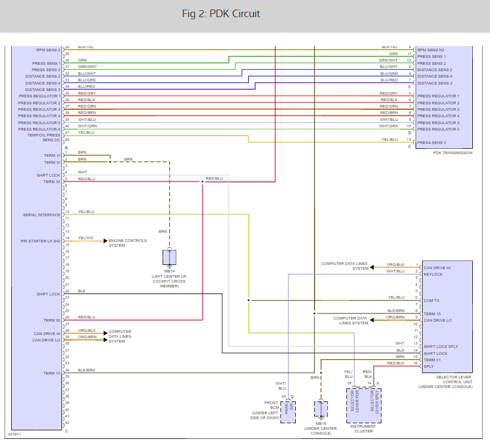The width and height of the screenshot is (490, 448).
Task: Click the TEMP/OIL PRESS SENS DC label
Action: (44, 138)
